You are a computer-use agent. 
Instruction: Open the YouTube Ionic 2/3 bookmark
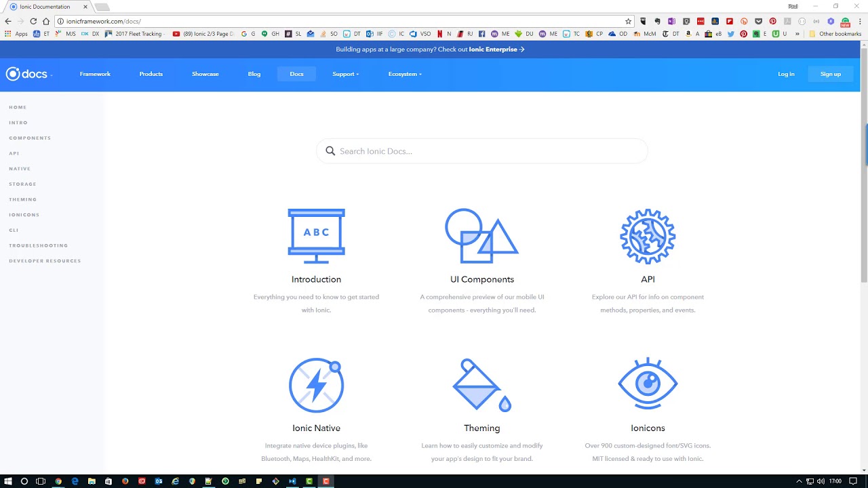(x=203, y=34)
